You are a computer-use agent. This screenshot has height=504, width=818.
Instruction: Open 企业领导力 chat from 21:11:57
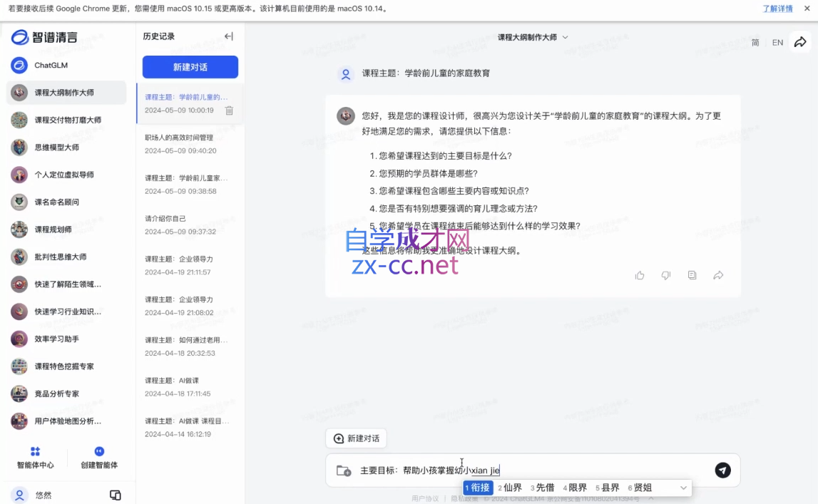click(190, 265)
